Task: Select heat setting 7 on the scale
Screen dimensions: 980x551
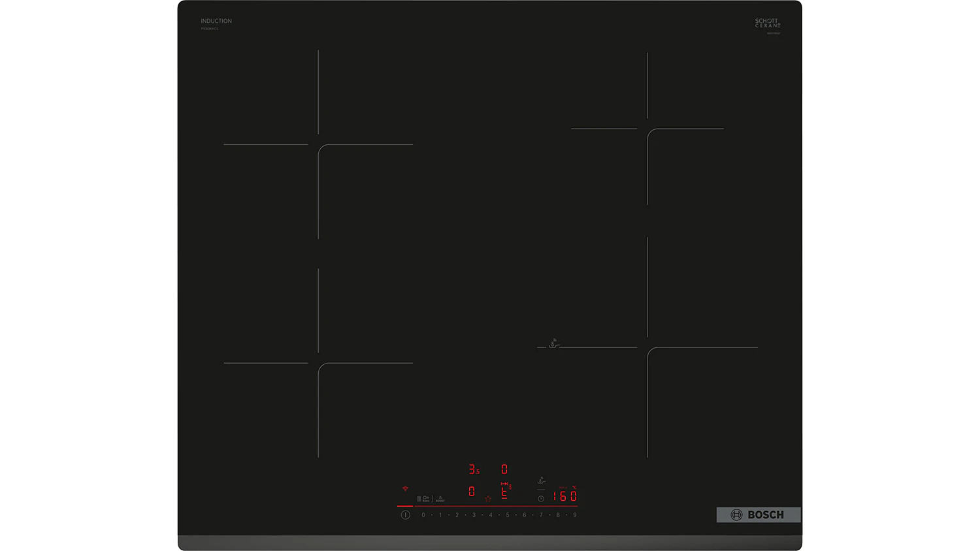Action: [541, 515]
